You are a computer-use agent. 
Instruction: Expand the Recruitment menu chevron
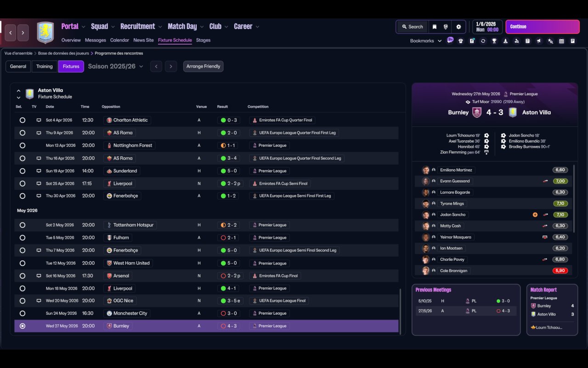point(160,27)
